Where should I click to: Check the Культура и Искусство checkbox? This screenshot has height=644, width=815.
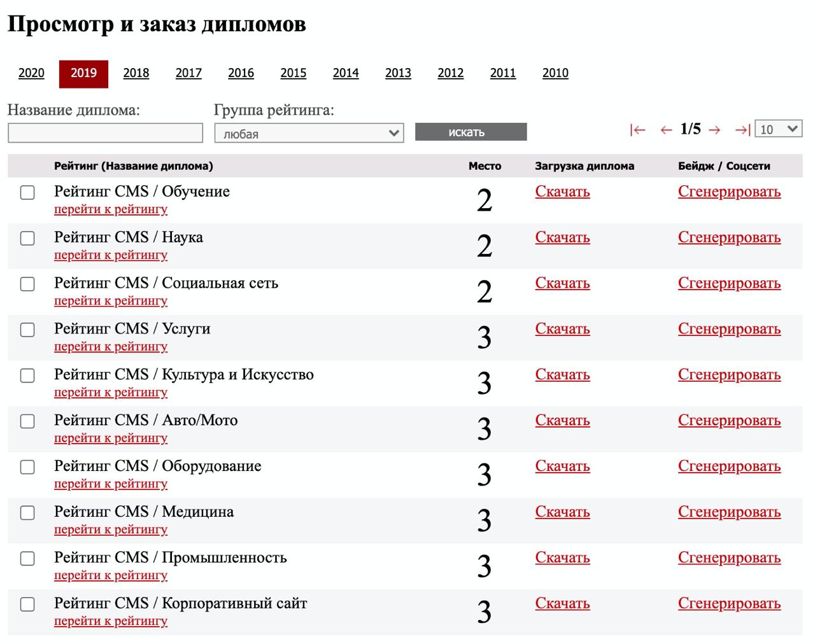click(x=27, y=375)
